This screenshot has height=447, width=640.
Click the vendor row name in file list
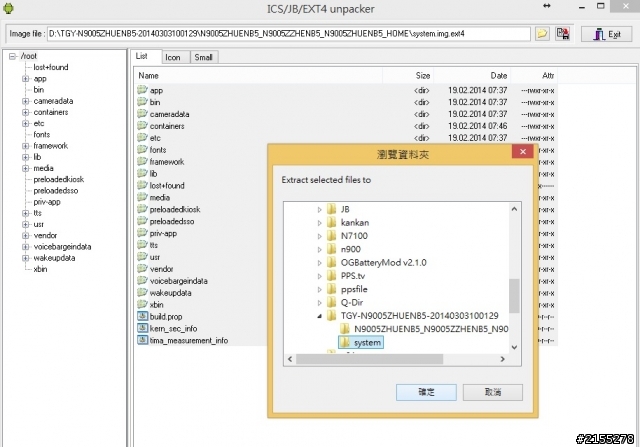pos(161,269)
